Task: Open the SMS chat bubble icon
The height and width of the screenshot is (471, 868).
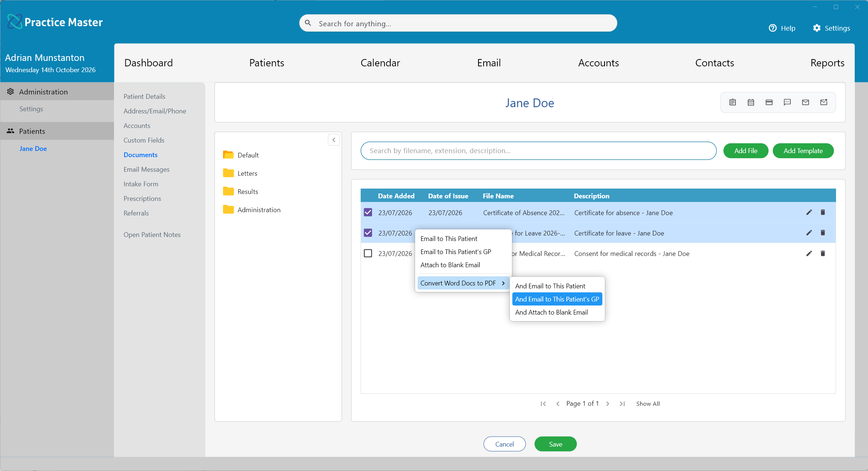Action: (787, 102)
